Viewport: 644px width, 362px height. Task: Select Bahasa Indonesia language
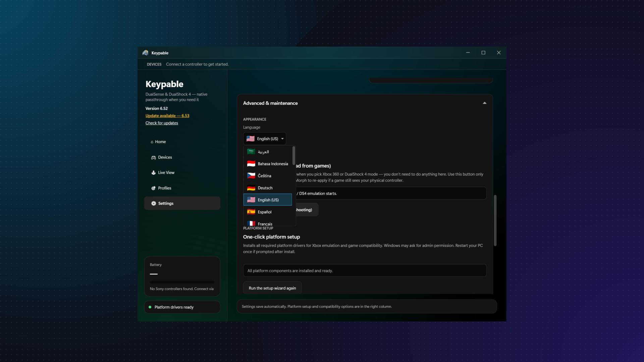pos(268,164)
